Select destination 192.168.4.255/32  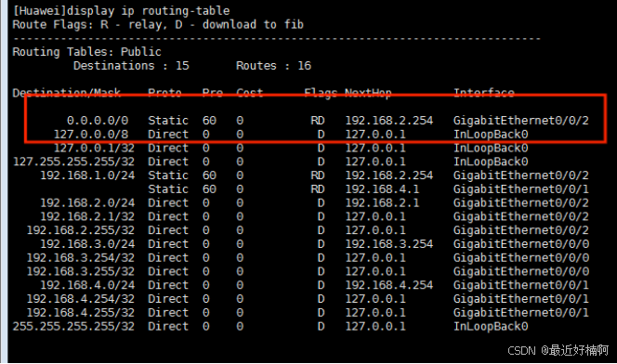point(81,313)
